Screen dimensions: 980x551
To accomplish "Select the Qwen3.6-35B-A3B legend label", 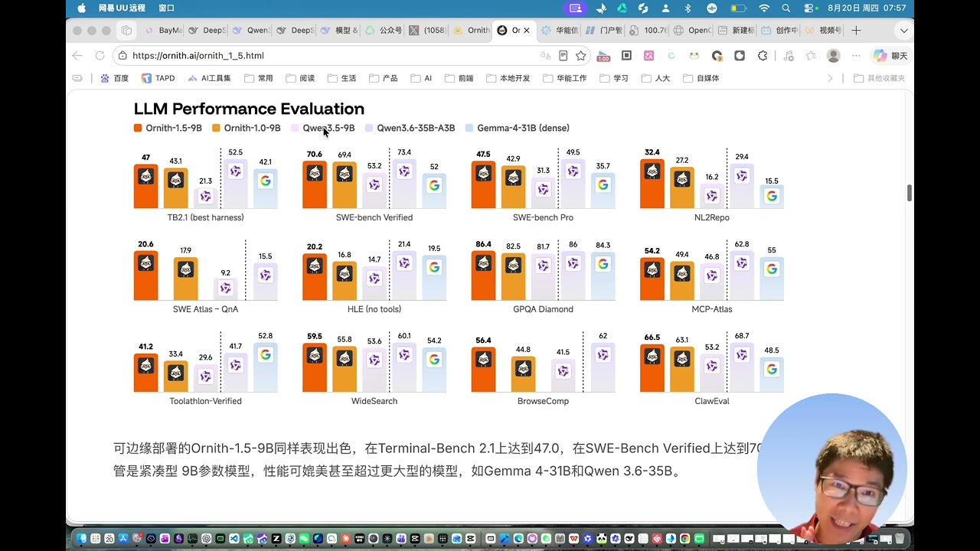I will (416, 128).
